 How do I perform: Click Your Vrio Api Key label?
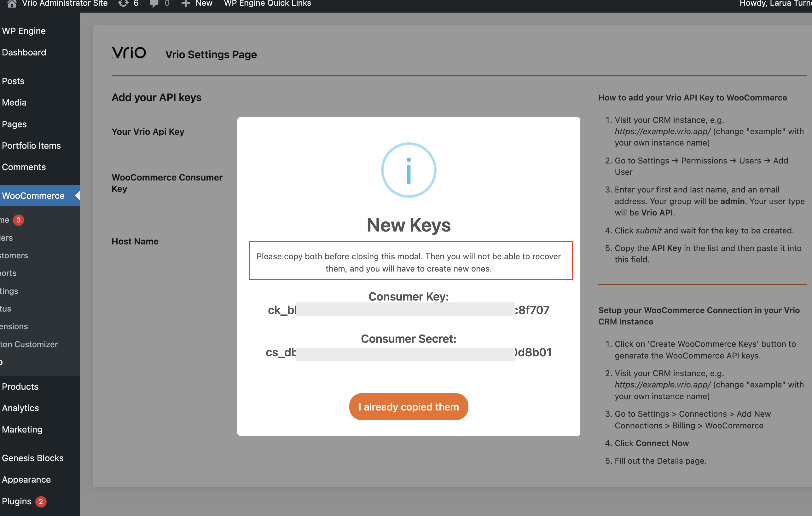[x=148, y=132]
